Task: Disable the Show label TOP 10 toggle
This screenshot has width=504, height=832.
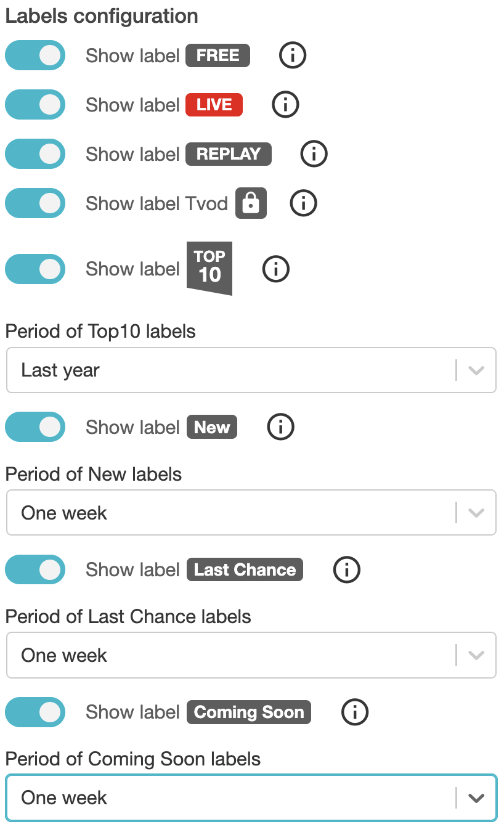Action: (x=35, y=269)
